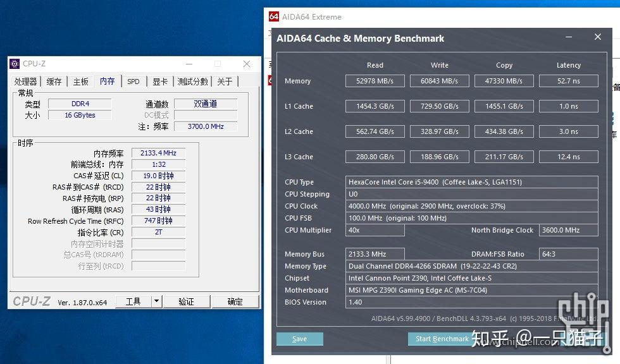Click the L1 Cache Latency value 1.0 ns
The image size is (620, 364).
pyautogui.click(x=569, y=106)
